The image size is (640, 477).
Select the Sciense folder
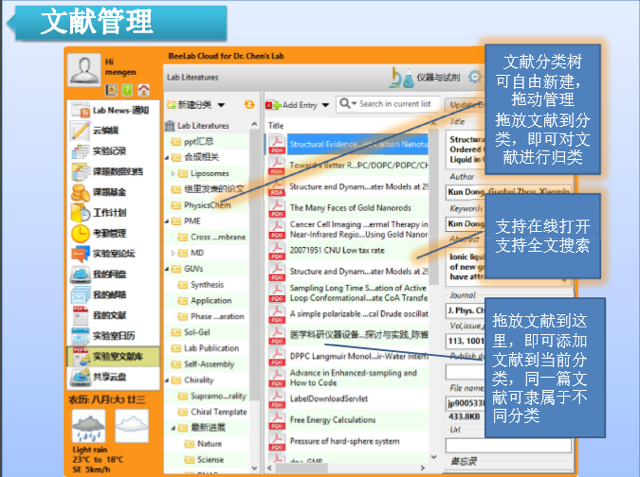click(x=210, y=460)
